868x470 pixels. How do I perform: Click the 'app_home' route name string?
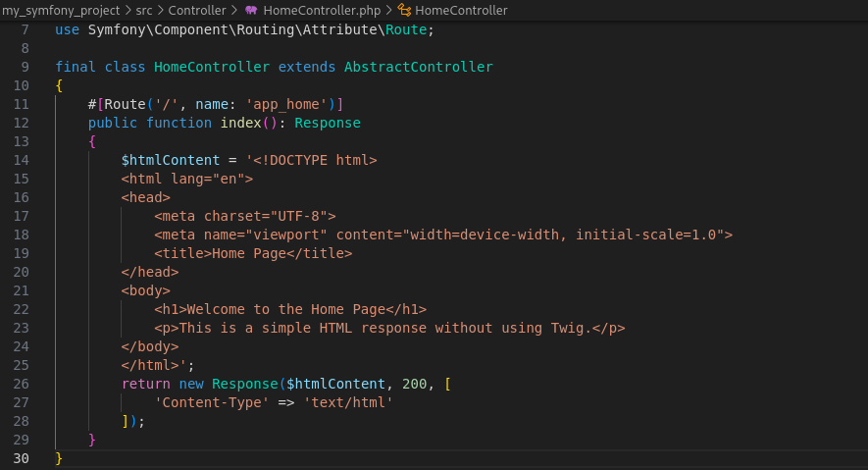(x=293, y=104)
